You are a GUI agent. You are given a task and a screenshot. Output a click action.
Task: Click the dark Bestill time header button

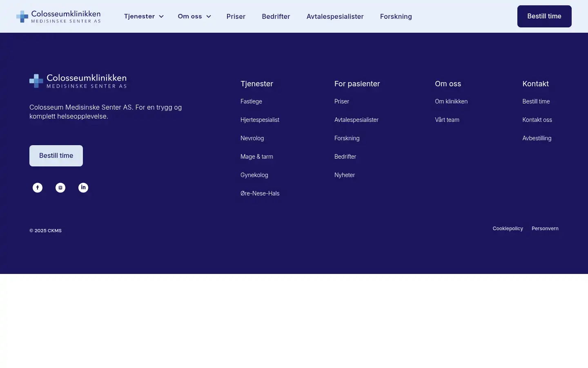(544, 16)
